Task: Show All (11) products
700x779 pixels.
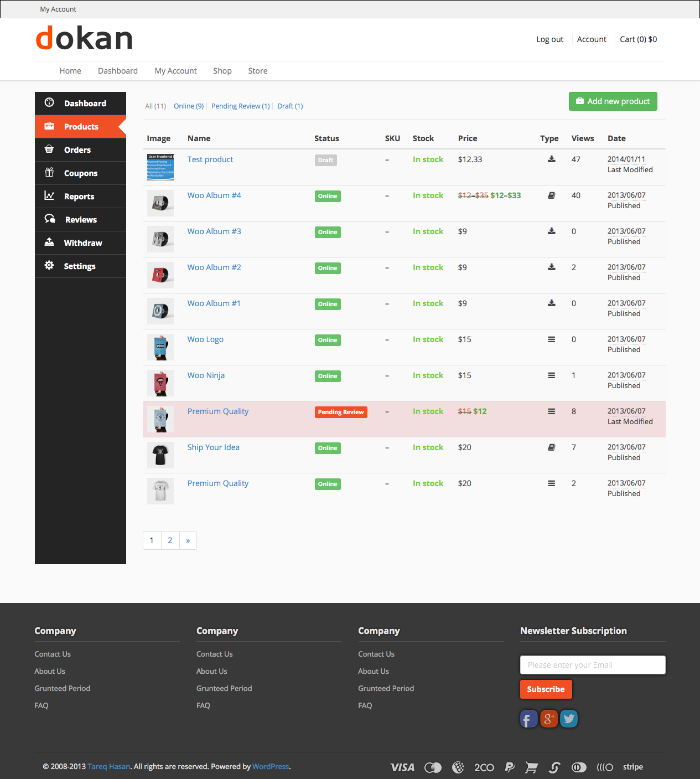Action: [x=155, y=106]
